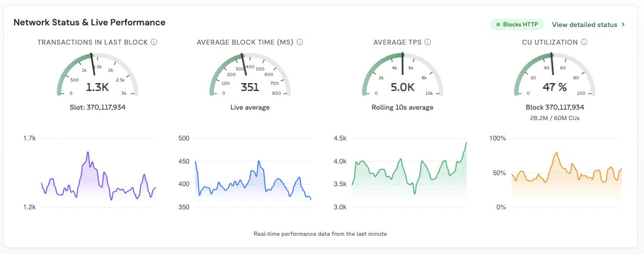Screen dimensions: 644x254
Task: Open info icon beside CU Utilization
Action: pos(584,42)
